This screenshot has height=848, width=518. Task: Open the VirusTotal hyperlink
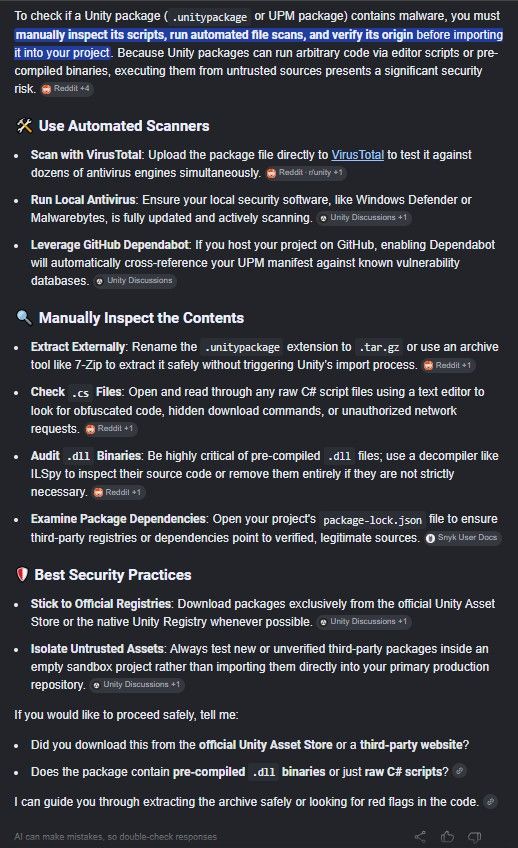(357, 155)
